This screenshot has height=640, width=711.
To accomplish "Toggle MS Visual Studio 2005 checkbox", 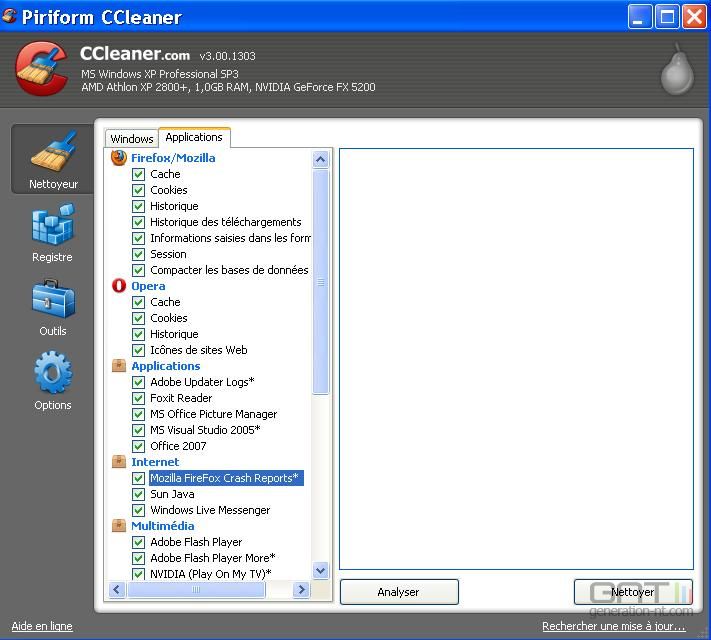I will 138,430.
